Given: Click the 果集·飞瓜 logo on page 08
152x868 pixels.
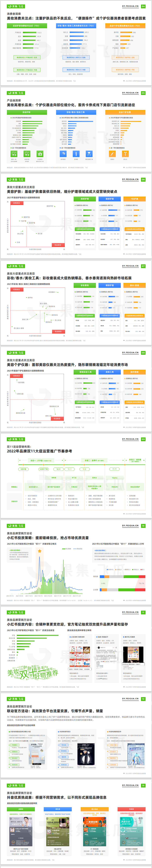Looking at the screenshot, I should 16,353.
